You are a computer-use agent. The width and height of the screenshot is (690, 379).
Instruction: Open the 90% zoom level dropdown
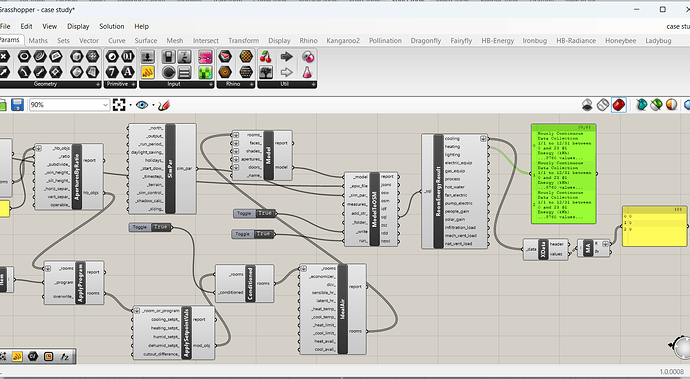105,105
